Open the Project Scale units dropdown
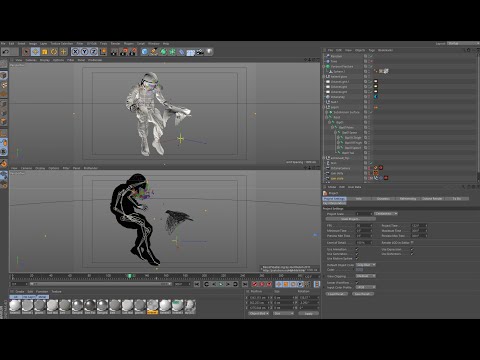Viewport: 480px width, 360px height. pos(386,214)
